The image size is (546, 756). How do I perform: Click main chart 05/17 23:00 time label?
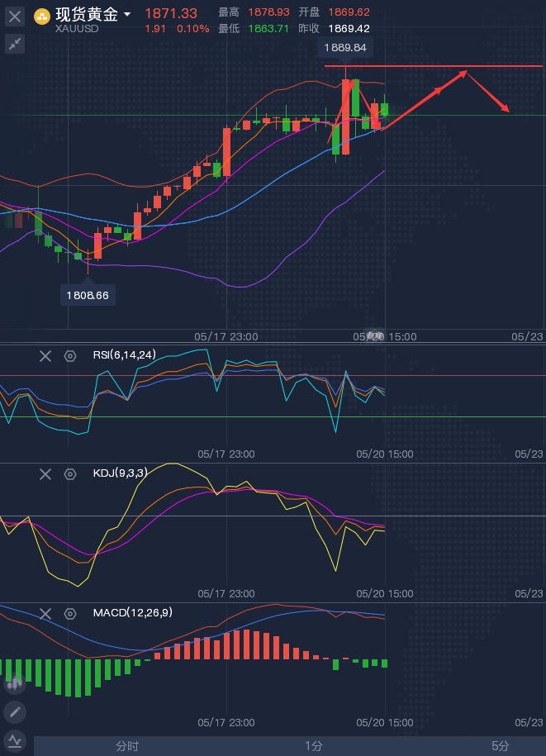(x=226, y=336)
